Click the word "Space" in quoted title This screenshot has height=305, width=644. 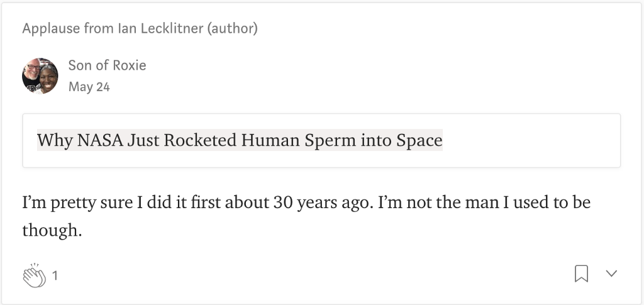(x=419, y=141)
